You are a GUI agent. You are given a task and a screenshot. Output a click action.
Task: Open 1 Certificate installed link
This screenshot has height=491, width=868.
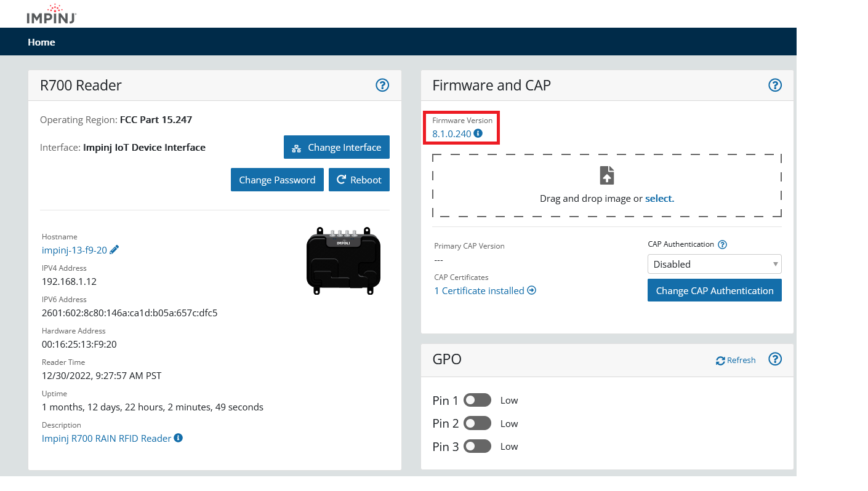coord(480,290)
